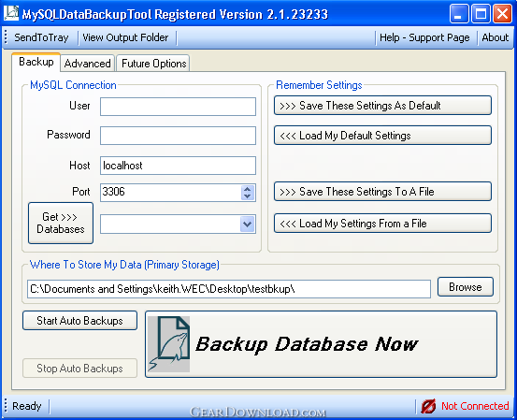This screenshot has height=420, width=517.
Task: Decrease the Port value with down arrow
Action: tap(248, 196)
